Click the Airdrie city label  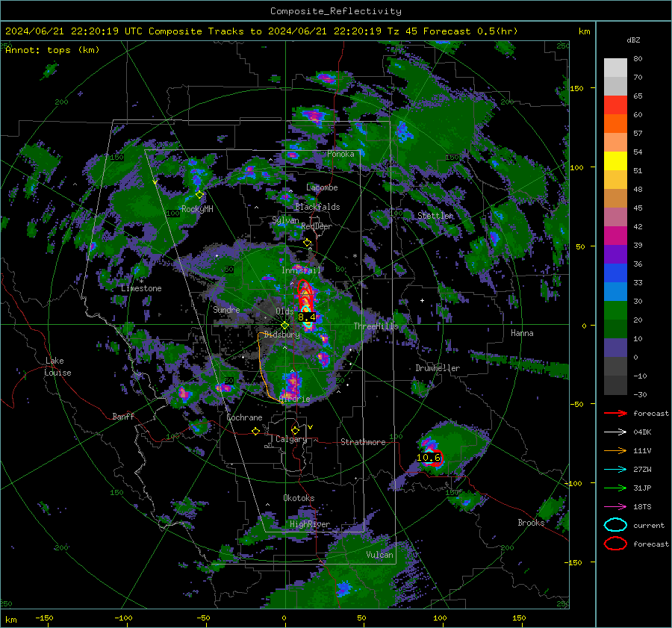point(294,399)
